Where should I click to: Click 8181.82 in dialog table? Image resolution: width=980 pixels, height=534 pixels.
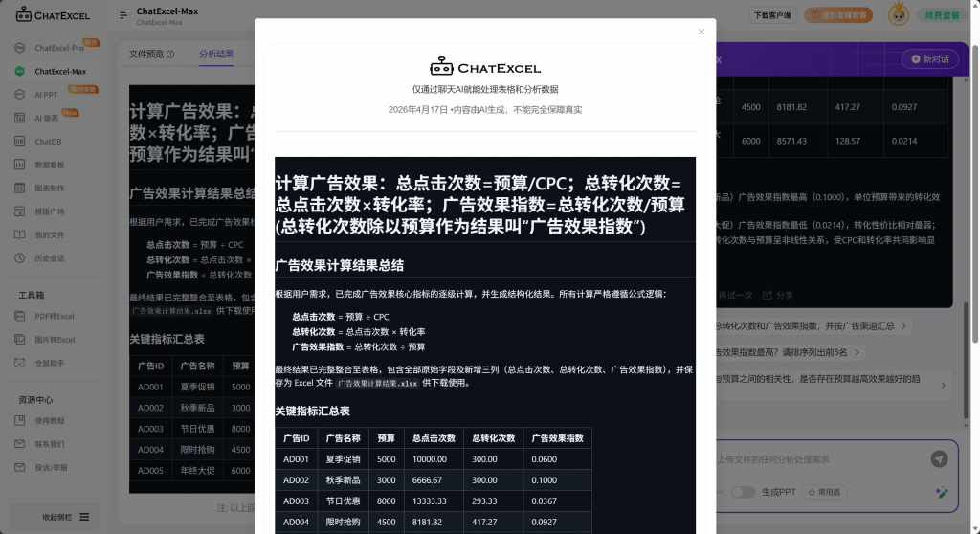[x=427, y=523]
